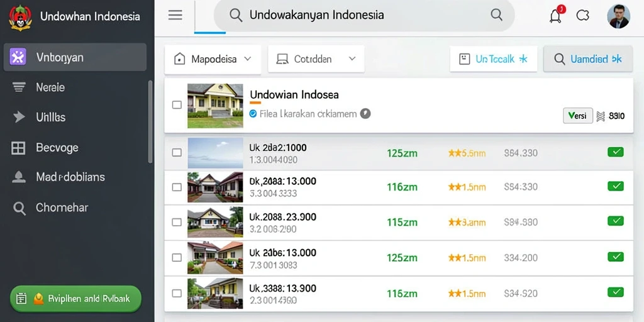This screenshot has height=322, width=644.
Task: Click star rating icon in 3.anm row
Action: coord(455,223)
